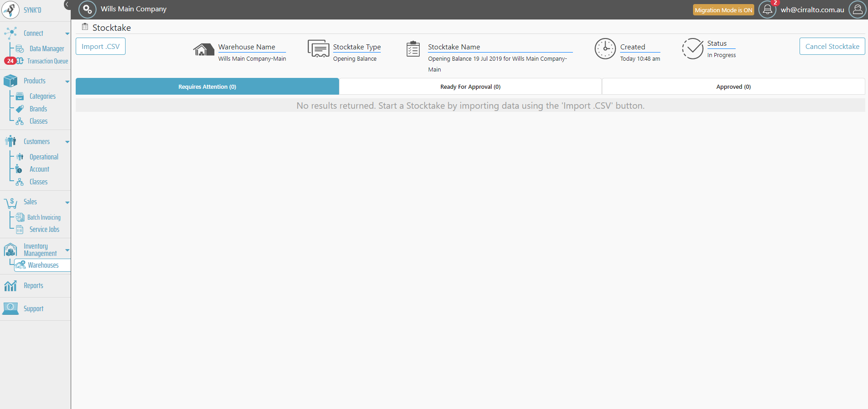Switch to the Ready For Approval tab

(x=470, y=87)
